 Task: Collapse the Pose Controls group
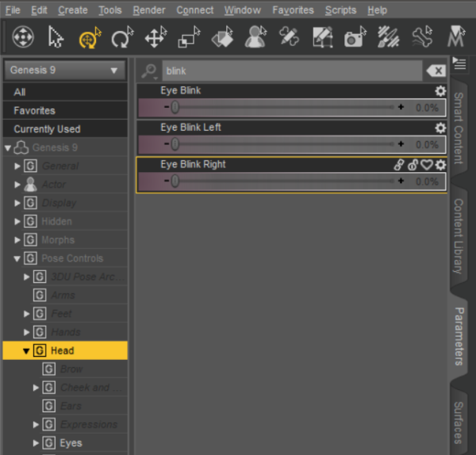pyautogui.click(x=17, y=258)
